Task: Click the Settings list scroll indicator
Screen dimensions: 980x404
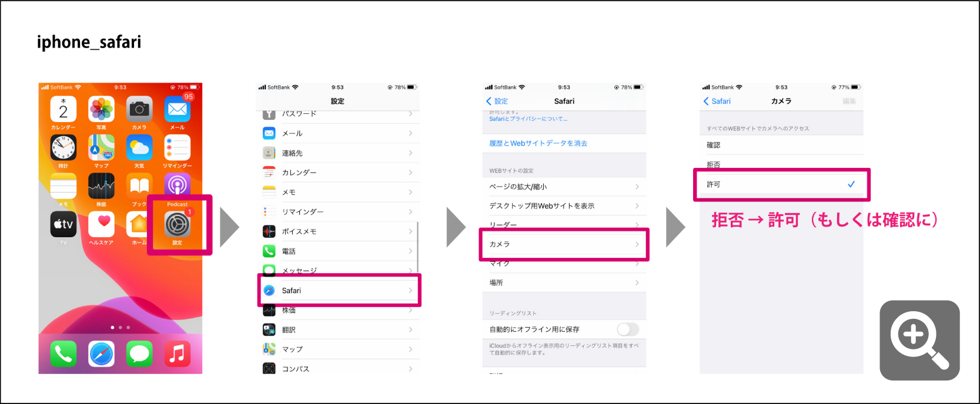Action: (418, 247)
